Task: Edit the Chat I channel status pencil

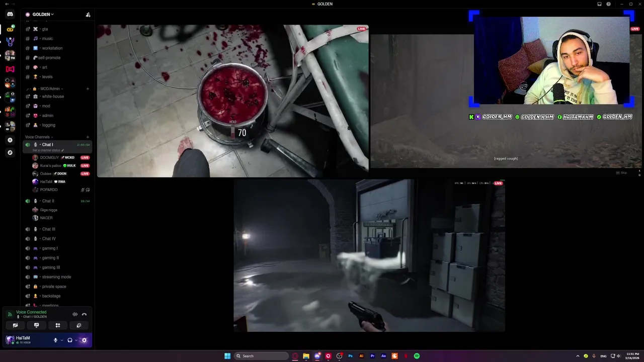Action: [63, 150]
